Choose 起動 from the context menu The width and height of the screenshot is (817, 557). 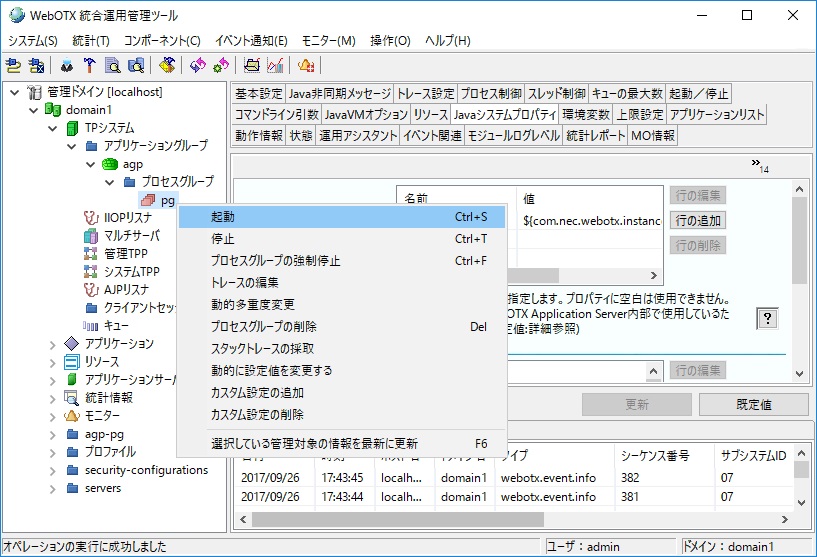point(224,217)
